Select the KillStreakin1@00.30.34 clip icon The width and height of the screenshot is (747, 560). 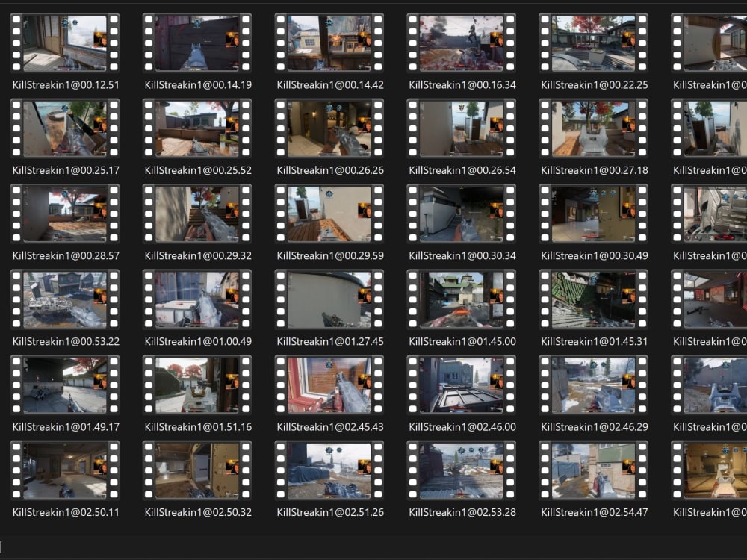(x=461, y=214)
